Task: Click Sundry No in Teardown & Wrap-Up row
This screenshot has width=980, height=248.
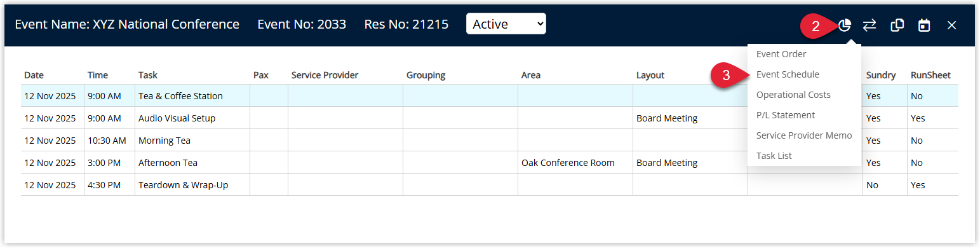Action: 872,185
